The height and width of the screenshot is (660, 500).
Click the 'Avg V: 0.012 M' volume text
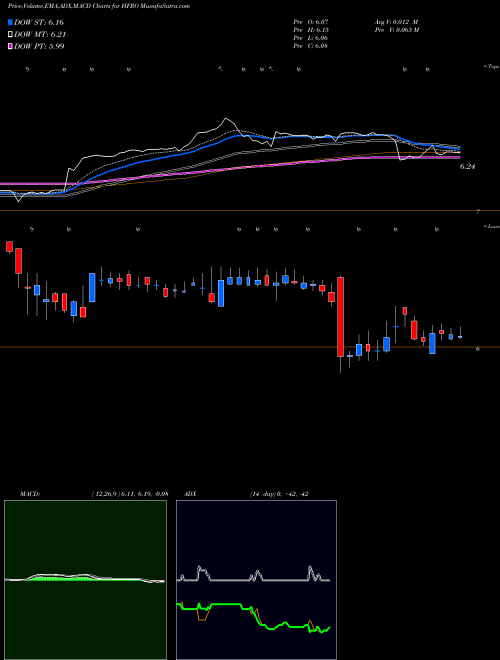[x=396, y=21]
